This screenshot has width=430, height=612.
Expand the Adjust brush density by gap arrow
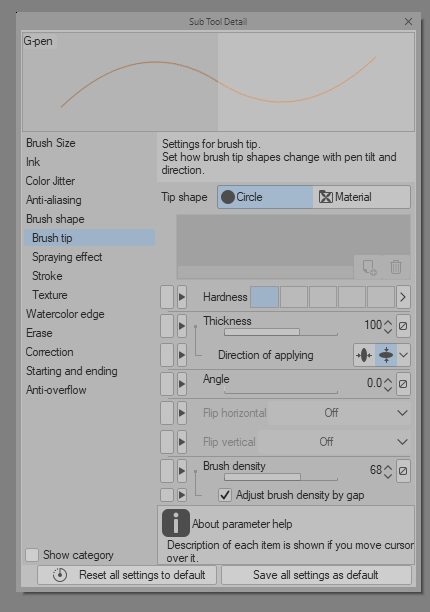click(x=182, y=495)
